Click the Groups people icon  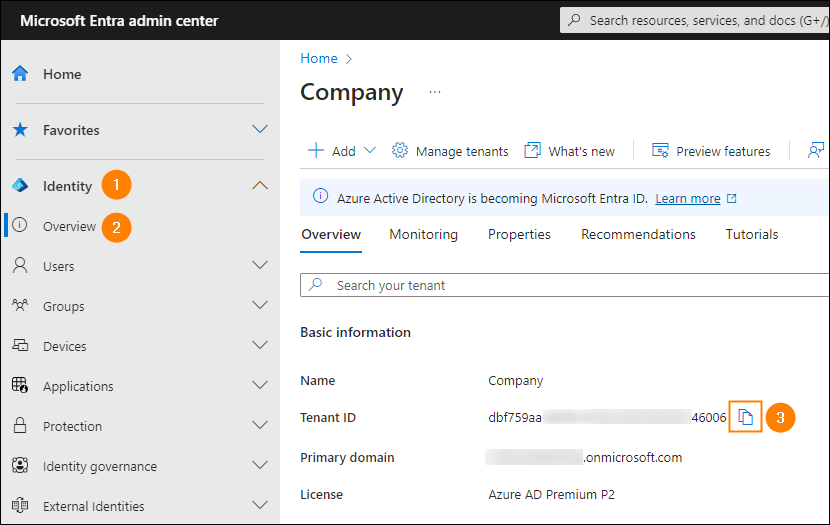pyautogui.click(x=20, y=305)
